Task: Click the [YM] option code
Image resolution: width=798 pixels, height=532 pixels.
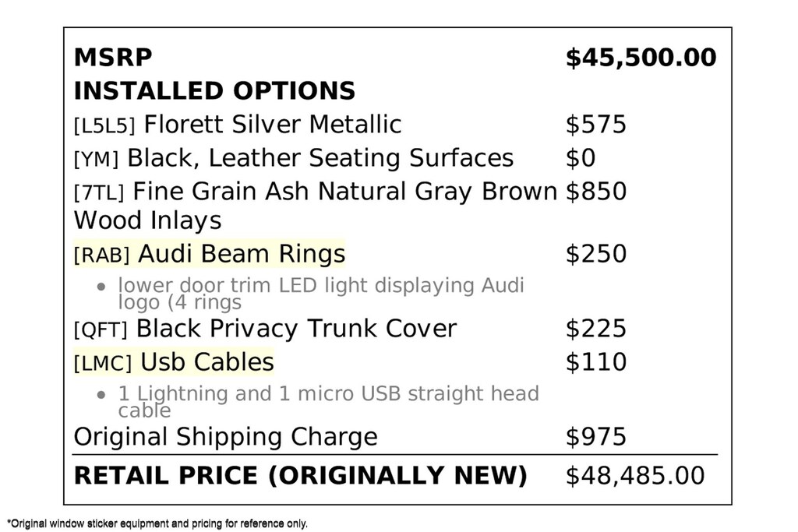Action: coord(96,159)
